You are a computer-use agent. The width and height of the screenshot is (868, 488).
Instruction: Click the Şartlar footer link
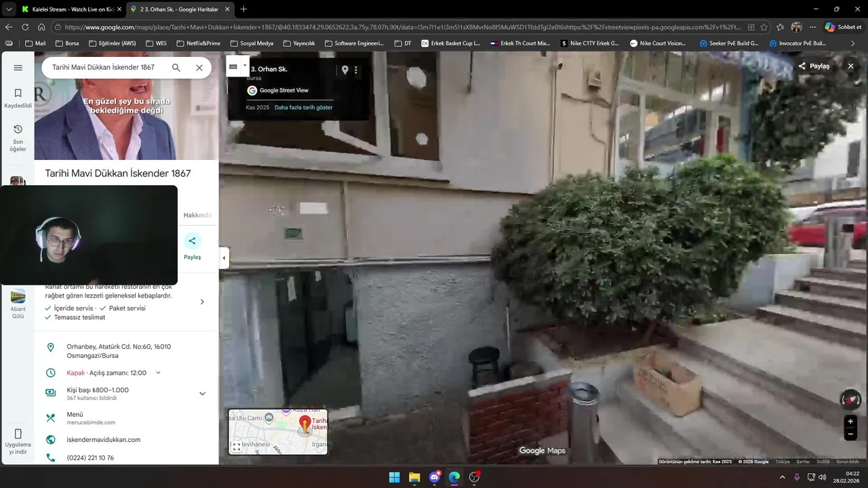coord(803,462)
